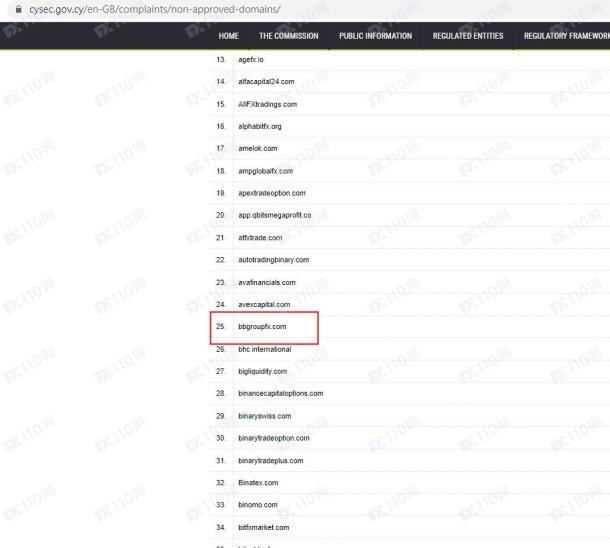Screen dimensions: 610x548
Task: Click row number 20 cell
Action: [x=221, y=215]
